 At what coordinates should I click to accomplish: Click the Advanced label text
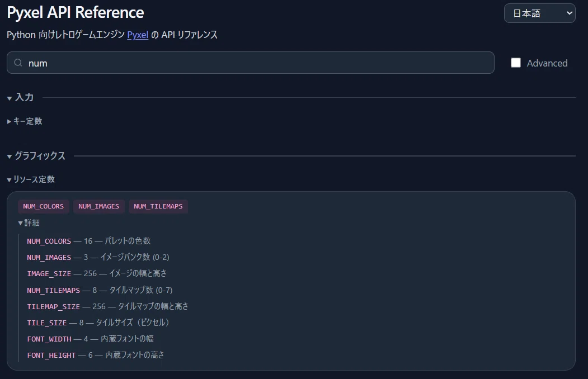click(x=547, y=63)
